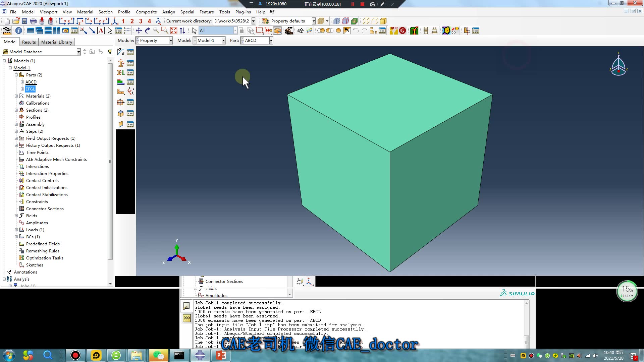Click the Rotate View tool icon
Viewport: 644px width, 362px height.
coord(147,31)
